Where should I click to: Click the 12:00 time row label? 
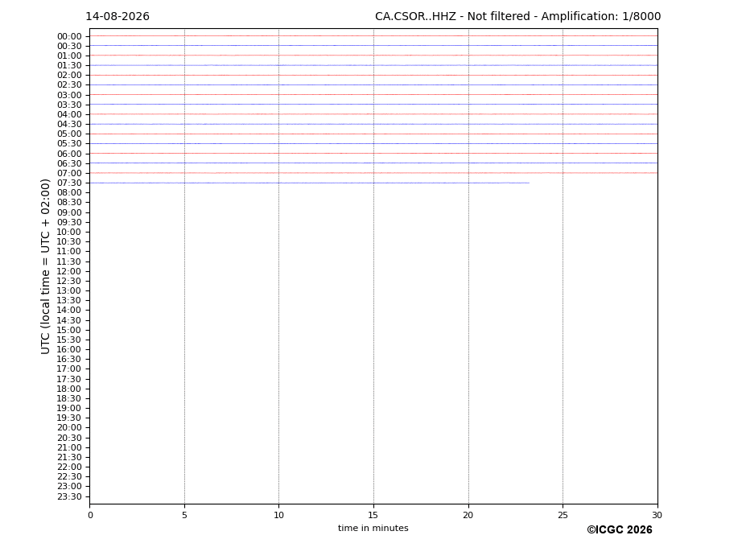[x=69, y=272]
